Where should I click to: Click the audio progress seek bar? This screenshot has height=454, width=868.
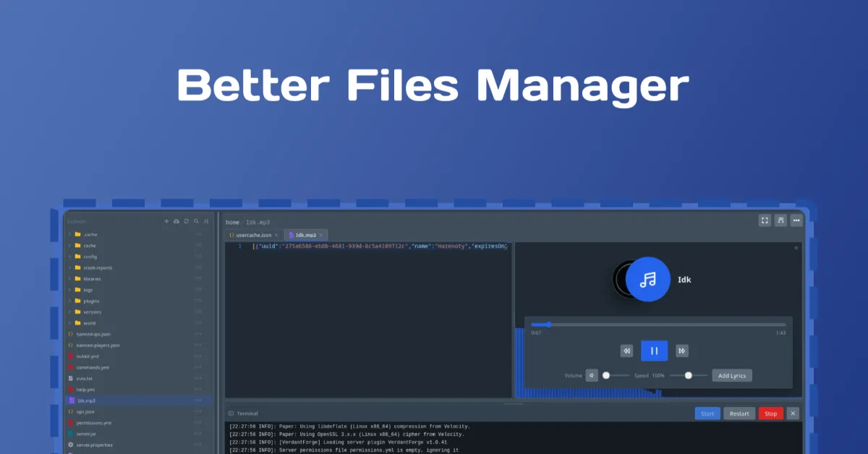click(658, 325)
